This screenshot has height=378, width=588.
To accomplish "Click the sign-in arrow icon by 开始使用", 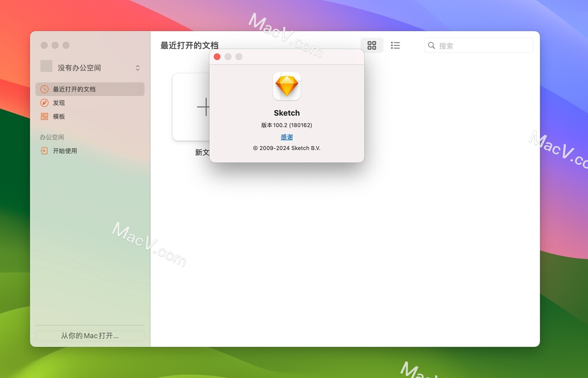I will [44, 151].
